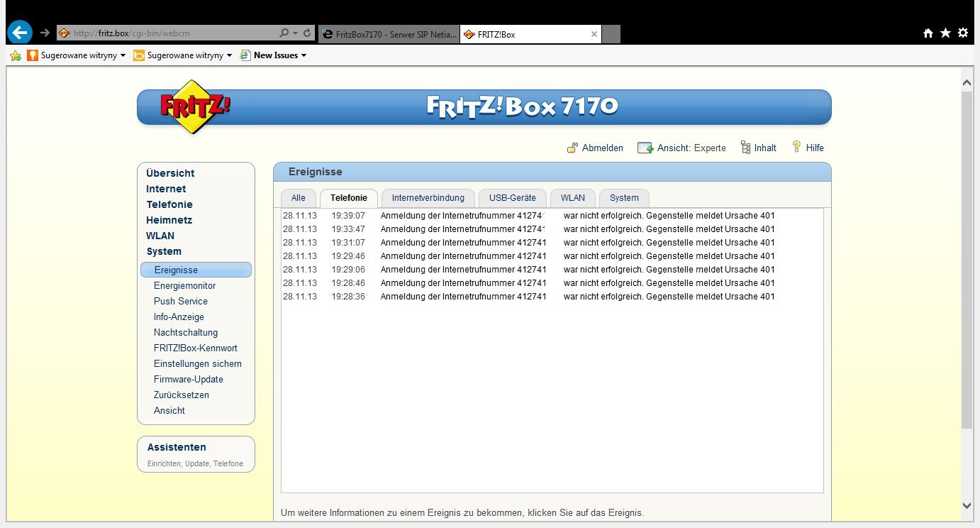Select Ereignisse submenu item
The height and width of the screenshot is (528, 980).
(x=196, y=270)
